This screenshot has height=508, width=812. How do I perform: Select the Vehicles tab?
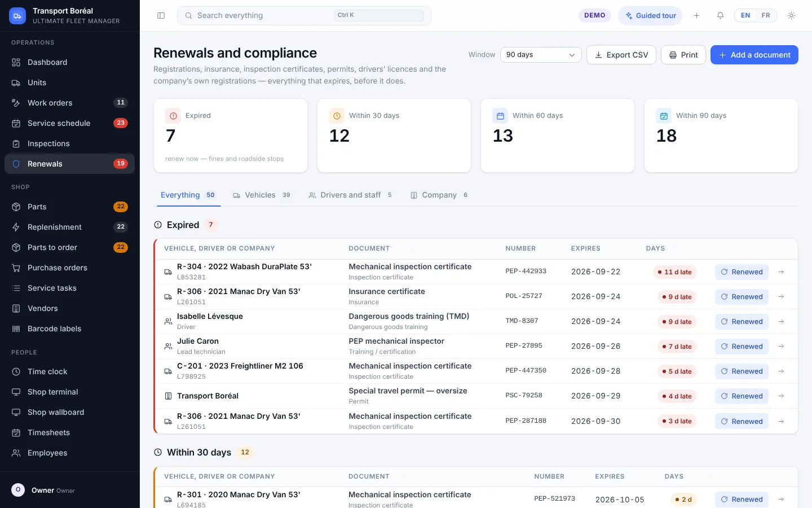click(x=262, y=195)
